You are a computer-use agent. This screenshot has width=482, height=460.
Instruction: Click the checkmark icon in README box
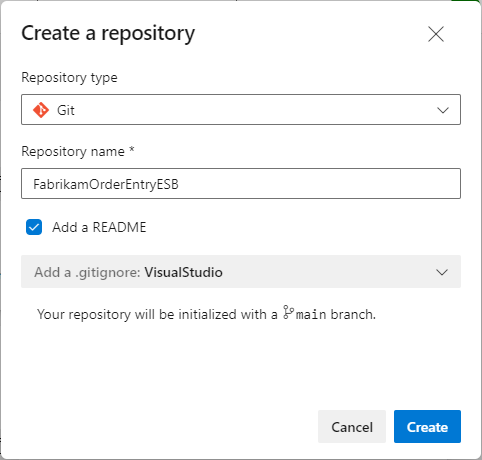point(34,227)
